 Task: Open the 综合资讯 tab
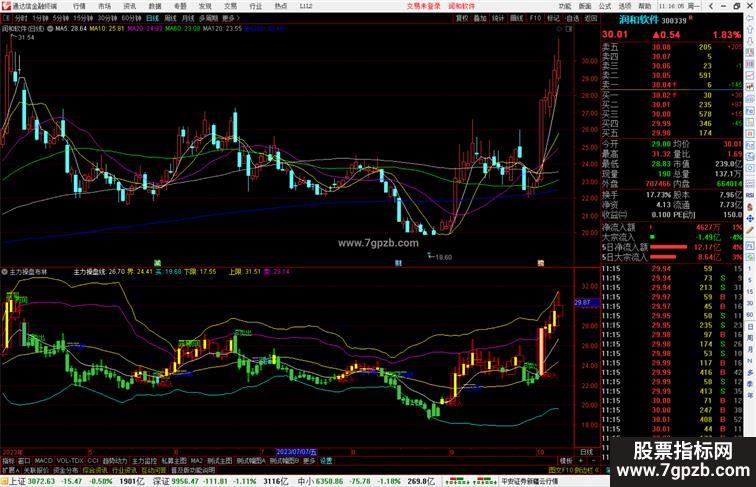point(95,470)
